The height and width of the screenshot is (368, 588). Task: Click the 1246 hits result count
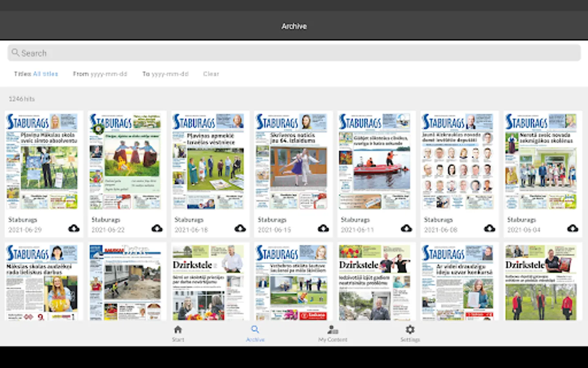coord(22,99)
